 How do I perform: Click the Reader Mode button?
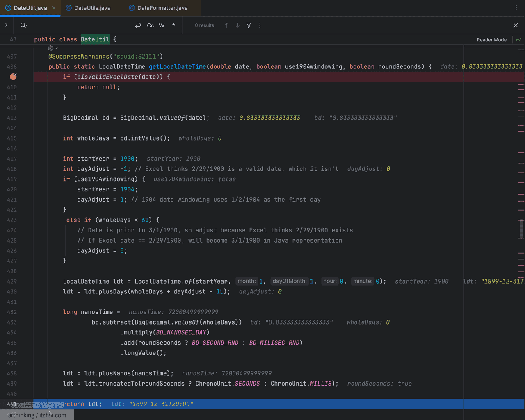[x=491, y=40]
